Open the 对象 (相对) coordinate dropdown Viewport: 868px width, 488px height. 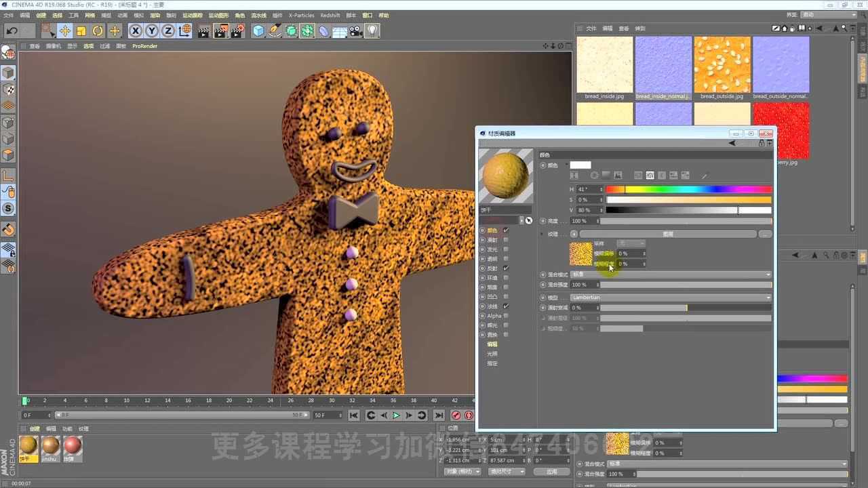pos(462,471)
